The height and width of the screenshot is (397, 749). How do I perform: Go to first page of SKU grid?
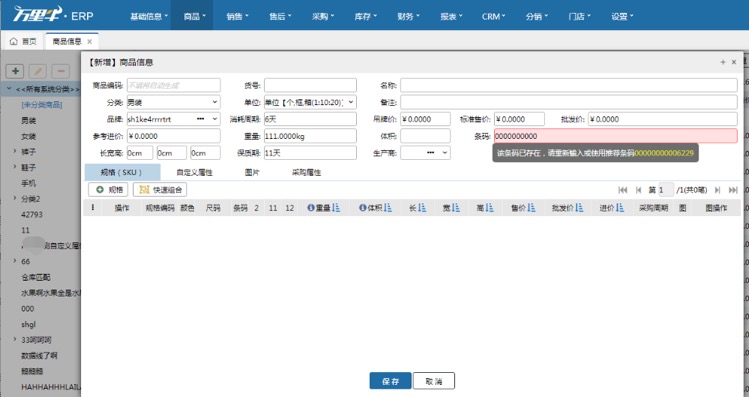[622, 190]
